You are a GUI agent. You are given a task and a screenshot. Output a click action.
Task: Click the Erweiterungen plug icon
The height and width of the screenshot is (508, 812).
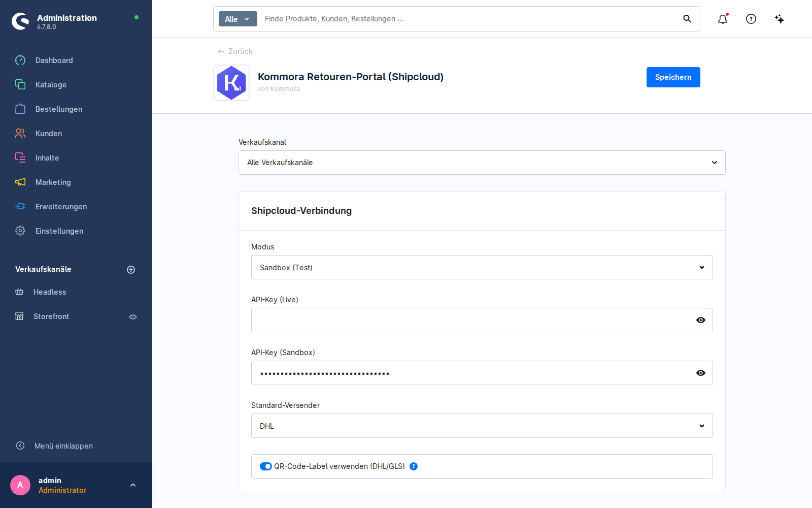click(20, 207)
